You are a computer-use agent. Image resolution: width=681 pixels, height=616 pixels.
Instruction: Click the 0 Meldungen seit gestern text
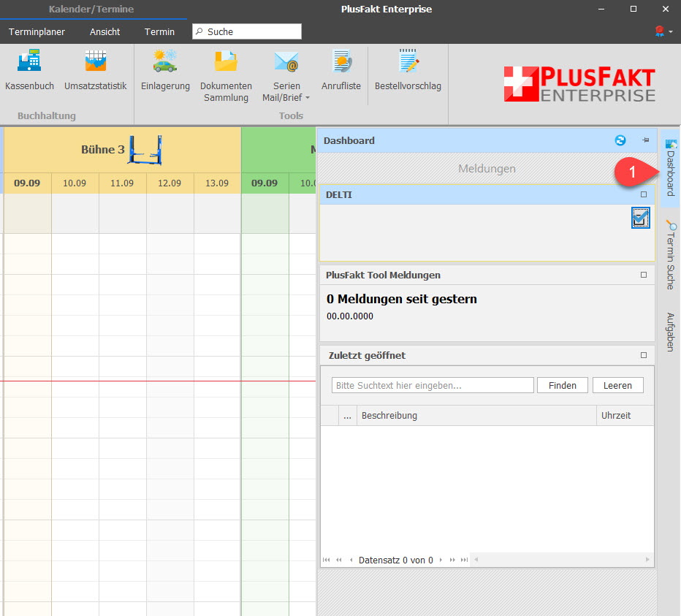point(402,299)
